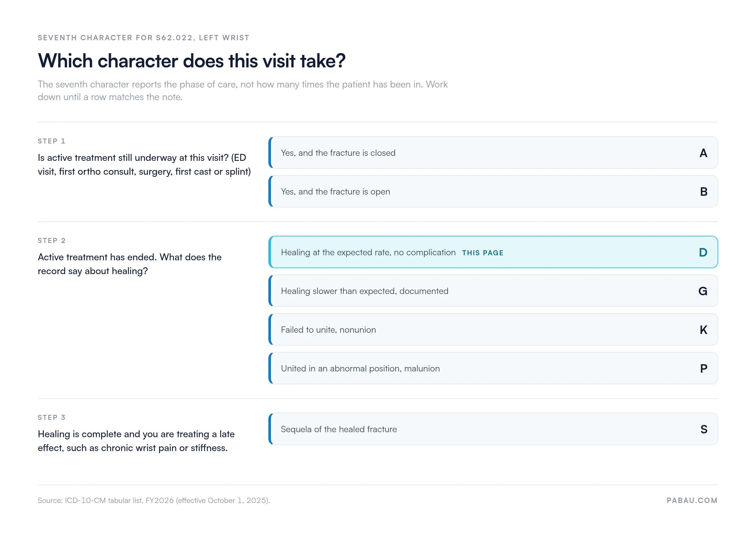Click 'SEVENTH CHARACTER FOR S62.022, LEFT WRIST' overline

pyautogui.click(x=144, y=38)
